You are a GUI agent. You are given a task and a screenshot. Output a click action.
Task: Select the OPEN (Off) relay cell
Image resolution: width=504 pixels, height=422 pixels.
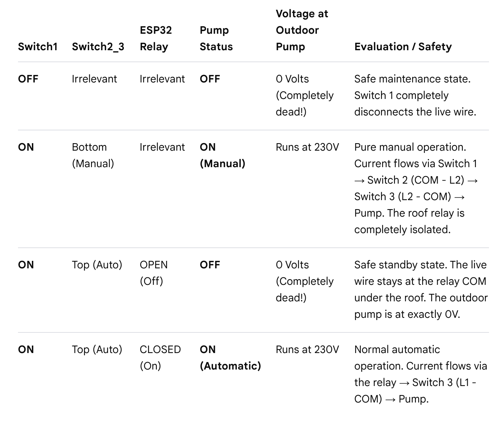point(154,273)
